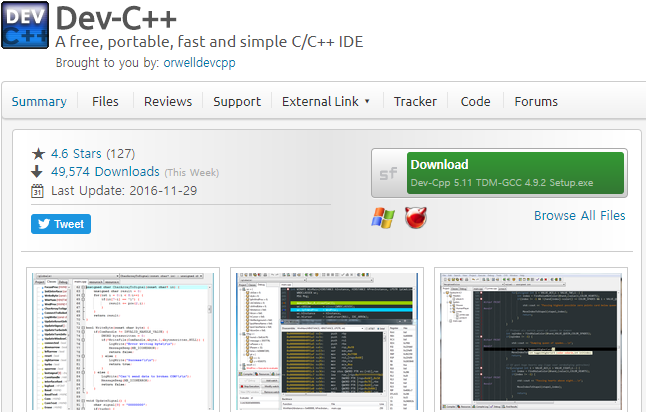
Task: Switch to the Summary tab
Action: 39,101
